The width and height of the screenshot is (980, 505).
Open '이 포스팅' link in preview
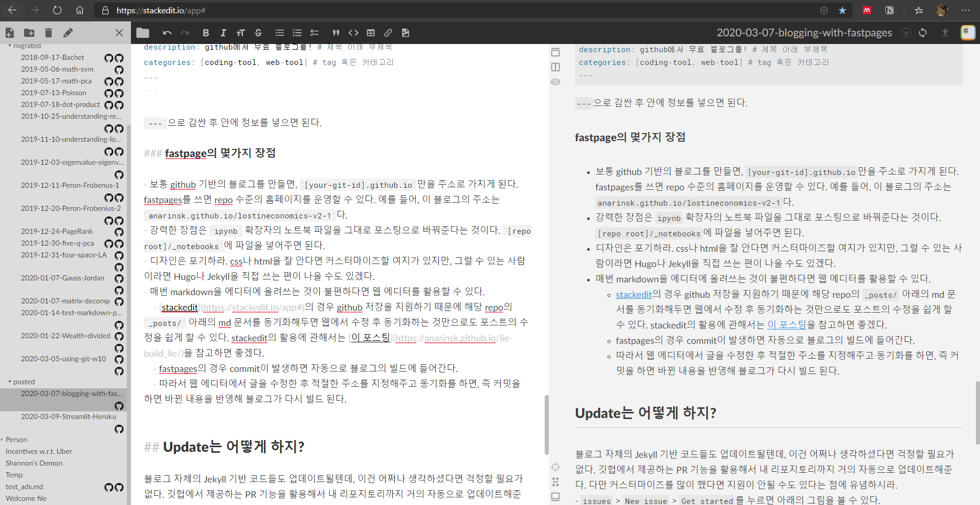pos(787,325)
